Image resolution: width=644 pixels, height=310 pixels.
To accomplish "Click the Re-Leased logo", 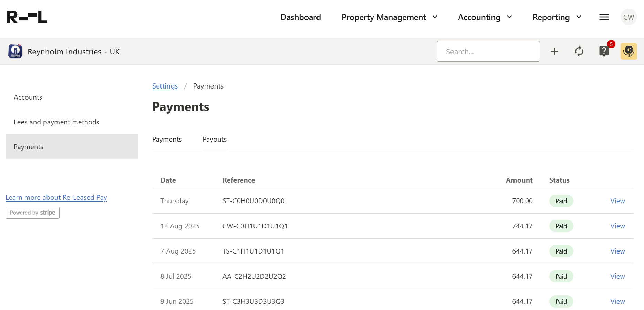I will tap(27, 17).
